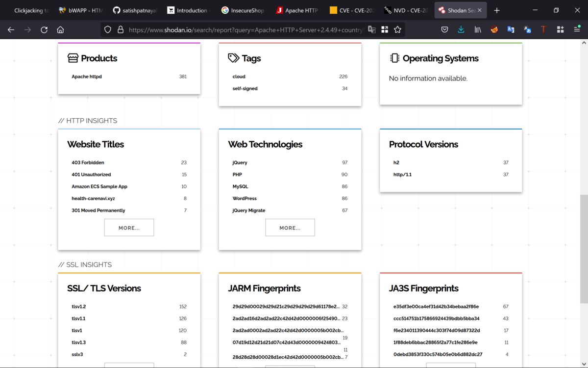Switch to the Introduction tab
Screen dimensions: 588x368
pos(189,10)
